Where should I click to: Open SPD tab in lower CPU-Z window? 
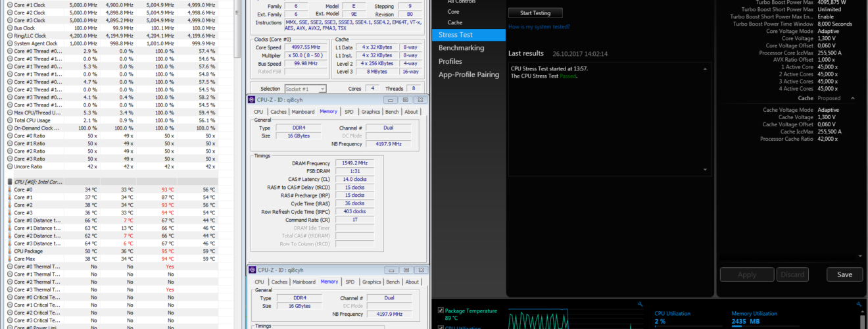click(349, 282)
